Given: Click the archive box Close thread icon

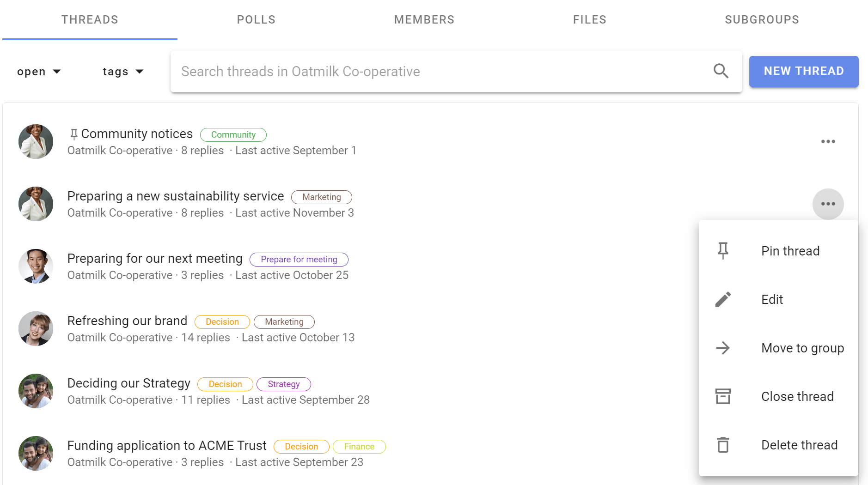Looking at the screenshot, I should click(723, 396).
